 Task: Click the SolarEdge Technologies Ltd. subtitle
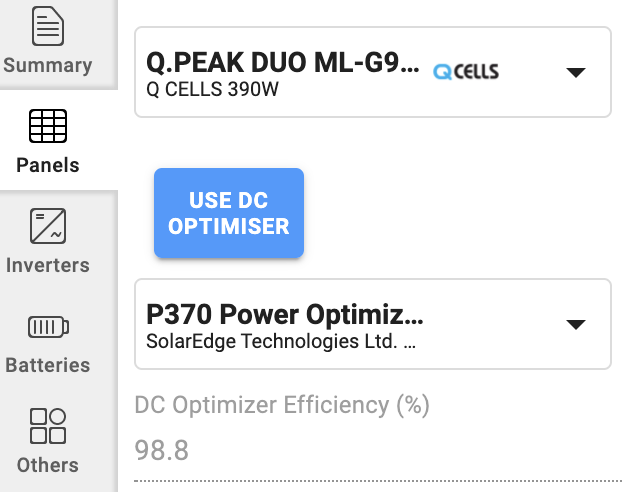click(281, 341)
